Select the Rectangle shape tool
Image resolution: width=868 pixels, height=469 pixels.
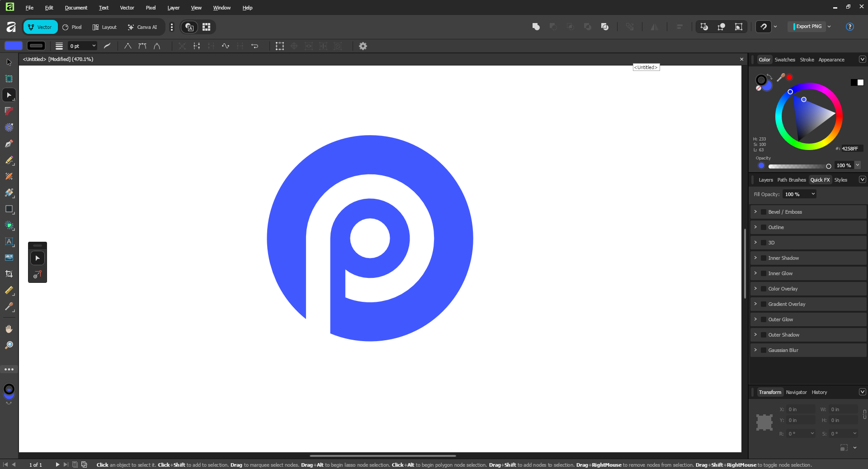(x=9, y=209)
